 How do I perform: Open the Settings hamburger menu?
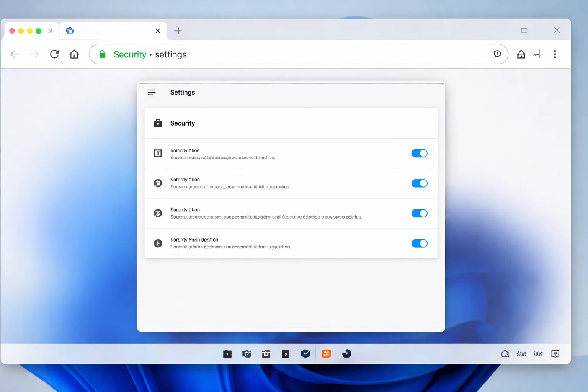(x=152, y=92)
